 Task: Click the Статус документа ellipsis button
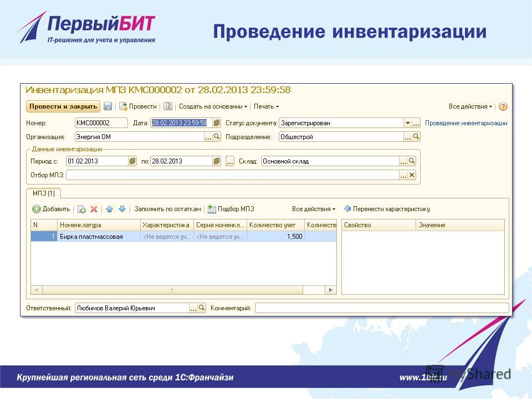[x=416, y=123]
